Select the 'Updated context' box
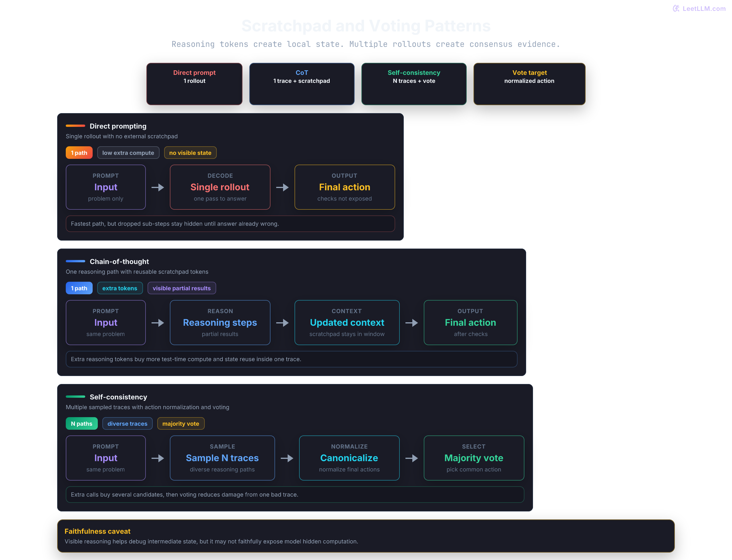Screen dimensions: 732x560 [347, 322]
